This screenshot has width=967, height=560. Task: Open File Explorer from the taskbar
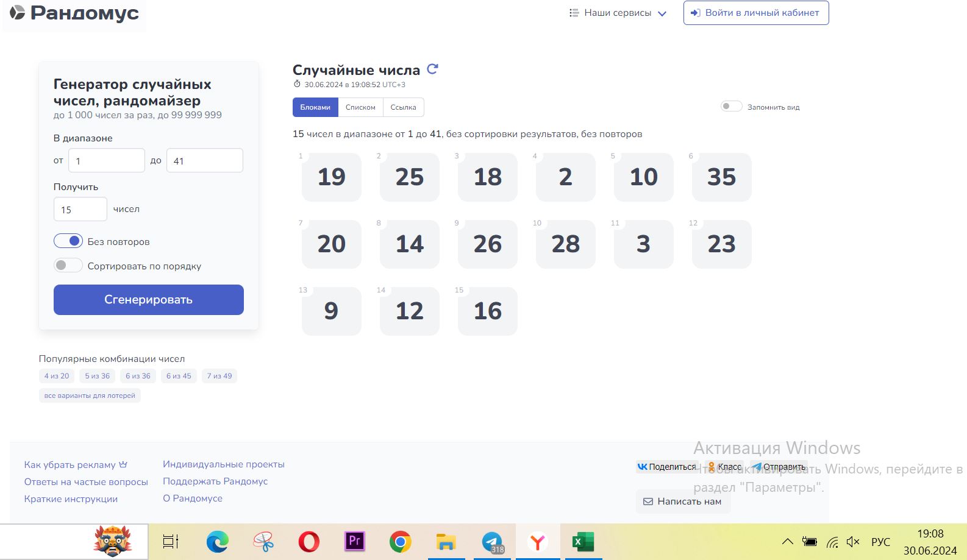[446, 541]
